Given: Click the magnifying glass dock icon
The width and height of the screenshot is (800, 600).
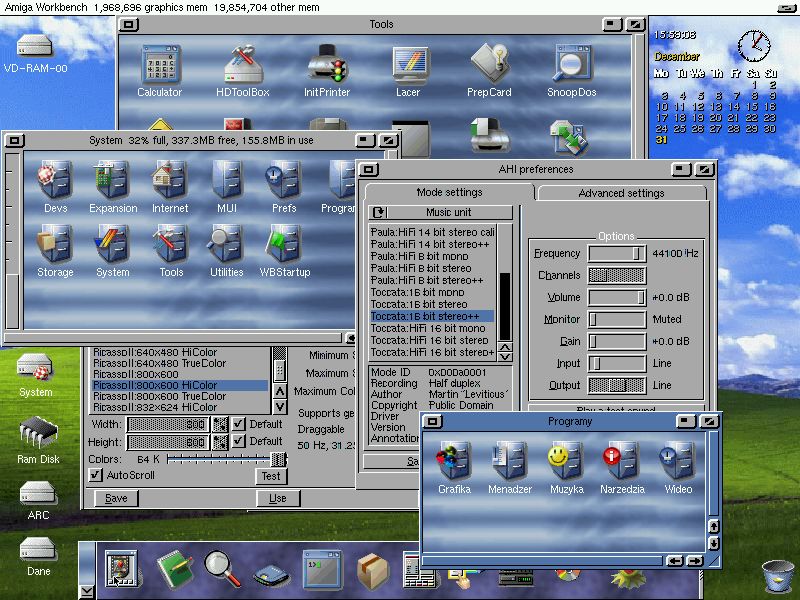Looking at the screenshot, I should coord(223,568).
